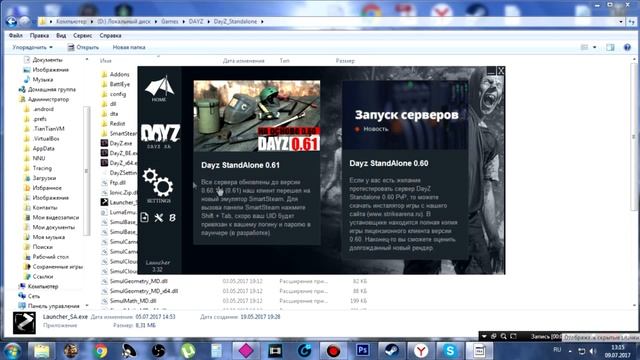Select Домашняя группа in navigation pane

[x=47, y=89]
